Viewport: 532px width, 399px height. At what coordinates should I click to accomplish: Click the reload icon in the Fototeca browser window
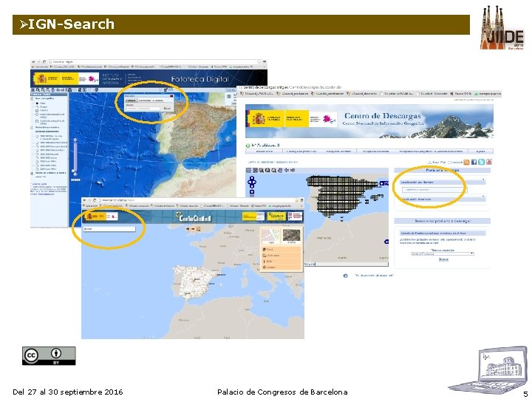pyautogui.click(x=44, y=62)
